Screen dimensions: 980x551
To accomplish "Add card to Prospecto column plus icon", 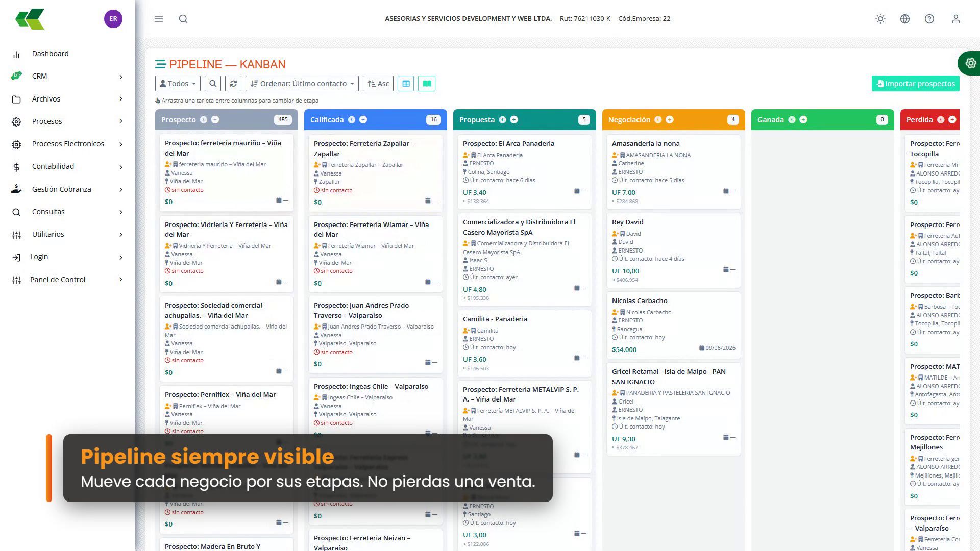I will [215, 120].
